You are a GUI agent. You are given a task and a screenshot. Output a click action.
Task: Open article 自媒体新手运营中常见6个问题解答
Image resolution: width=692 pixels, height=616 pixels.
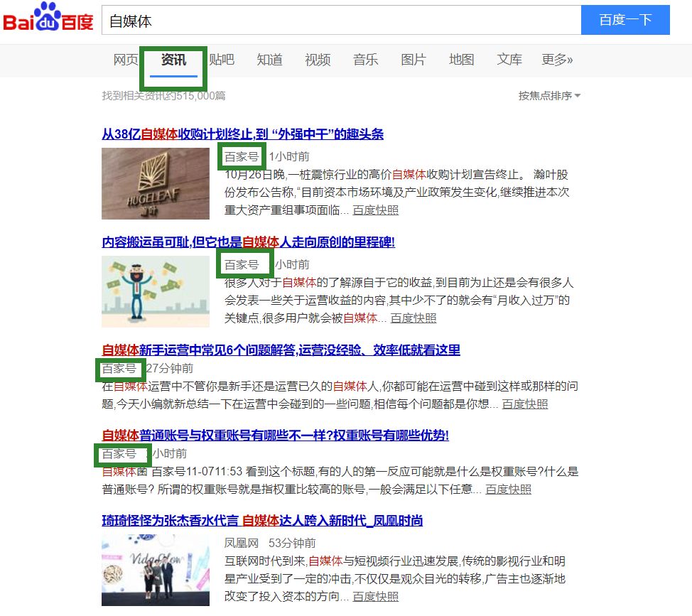pos(281,350)
